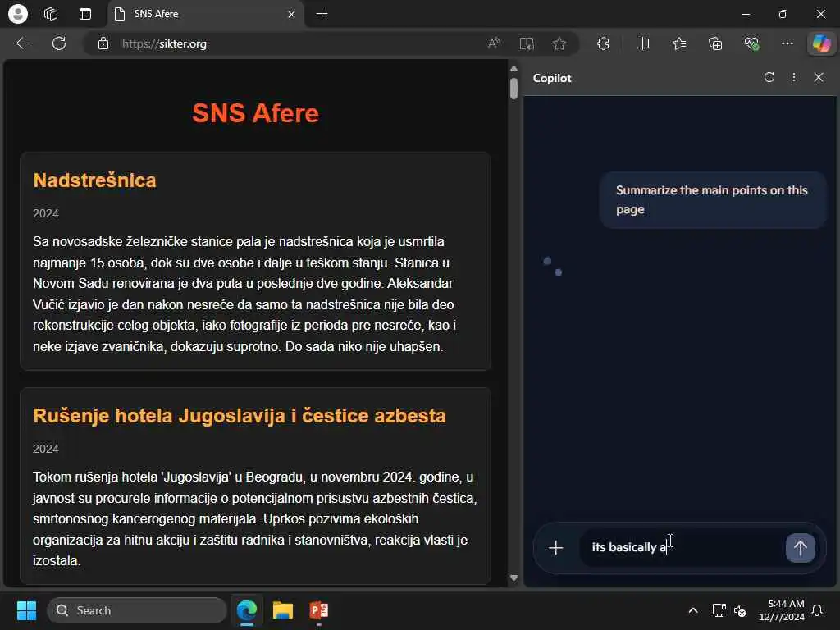View site information lock icon
The height and width of the screenshot is (630, 840).
(x=103, y=43)
